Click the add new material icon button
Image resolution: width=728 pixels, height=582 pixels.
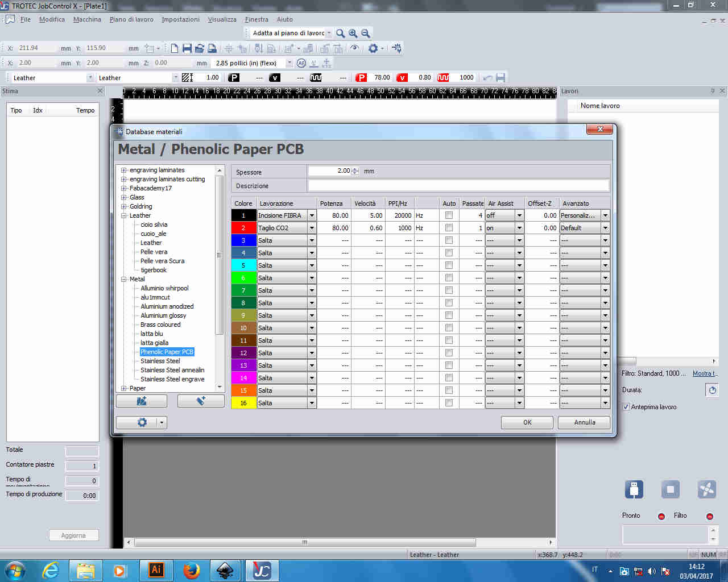(201, 401)
